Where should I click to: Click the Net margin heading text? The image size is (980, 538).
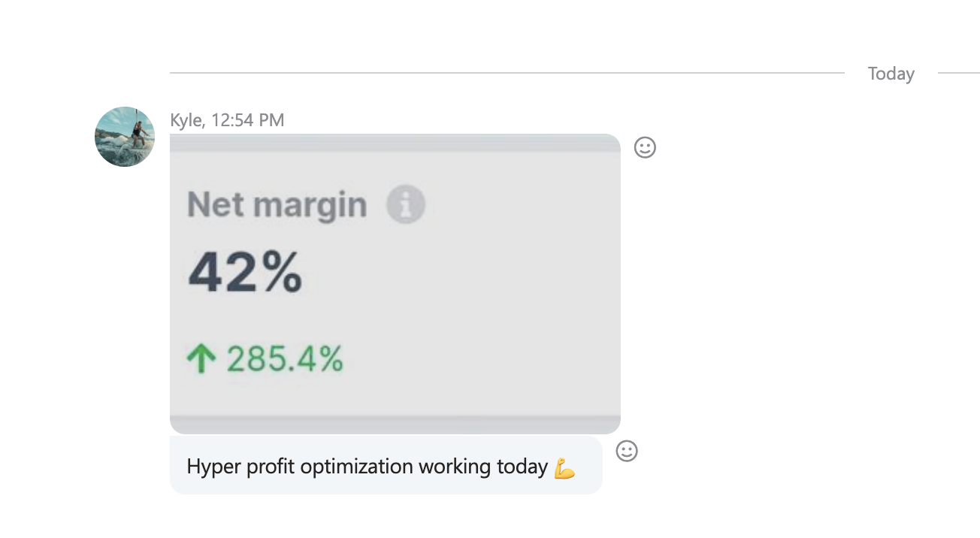point(277,205)
